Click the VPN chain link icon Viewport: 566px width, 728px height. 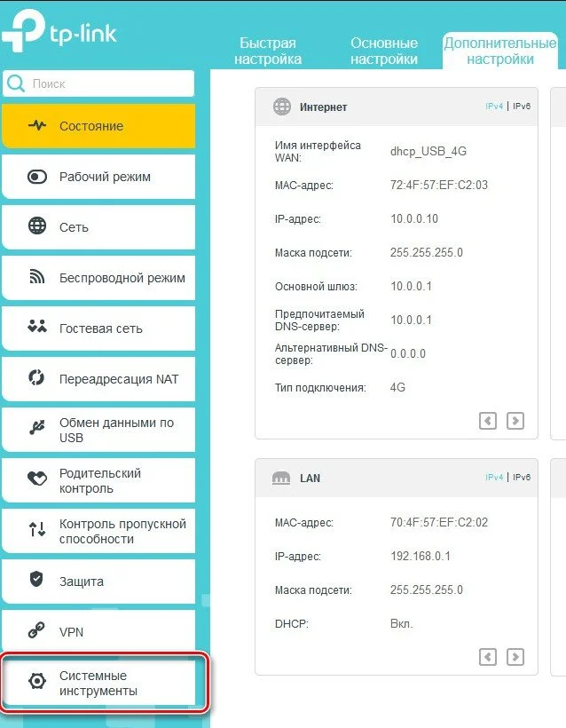tap(36, 630)
